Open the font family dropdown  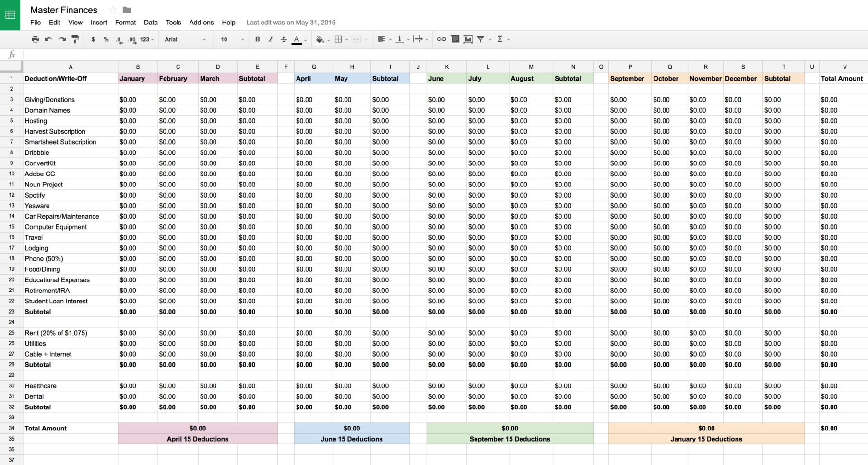coord(185,39)
